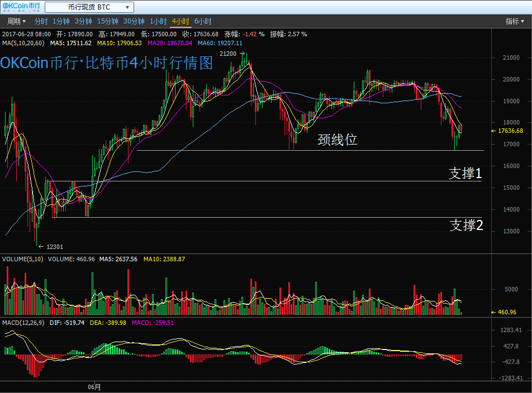Expand the 周期 period menu
Viewport: 532px width, 393px height.
click(16, 21)
